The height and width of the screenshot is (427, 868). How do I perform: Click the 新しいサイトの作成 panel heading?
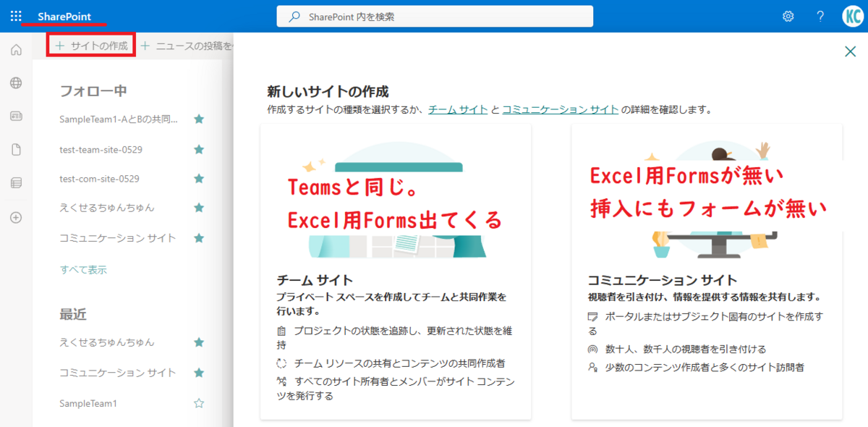328,92
